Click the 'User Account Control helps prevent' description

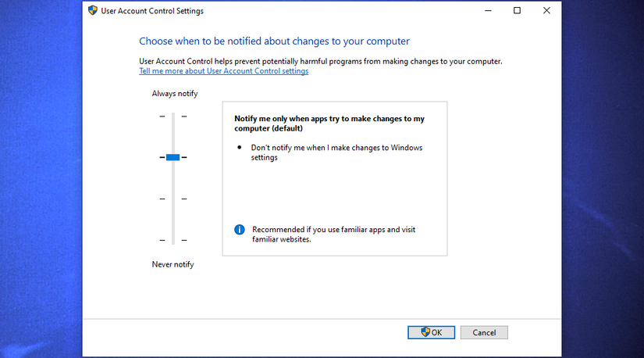[x=320, y=61]
